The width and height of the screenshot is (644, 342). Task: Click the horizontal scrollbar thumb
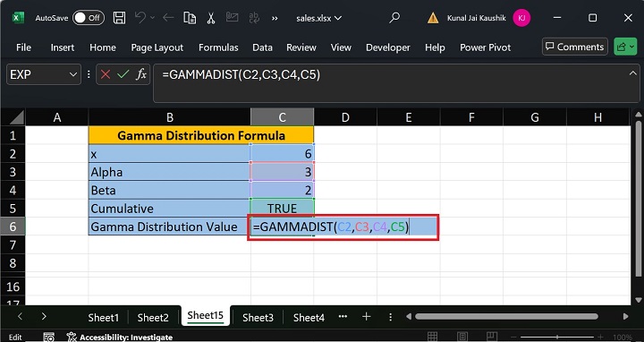[506, 317]
